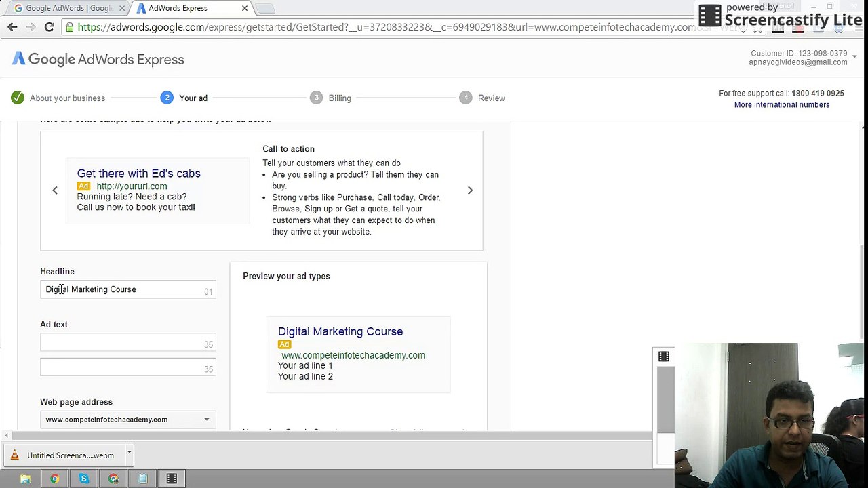Click the film strip icon beside webcam overlay

click(x=664, y=357)
